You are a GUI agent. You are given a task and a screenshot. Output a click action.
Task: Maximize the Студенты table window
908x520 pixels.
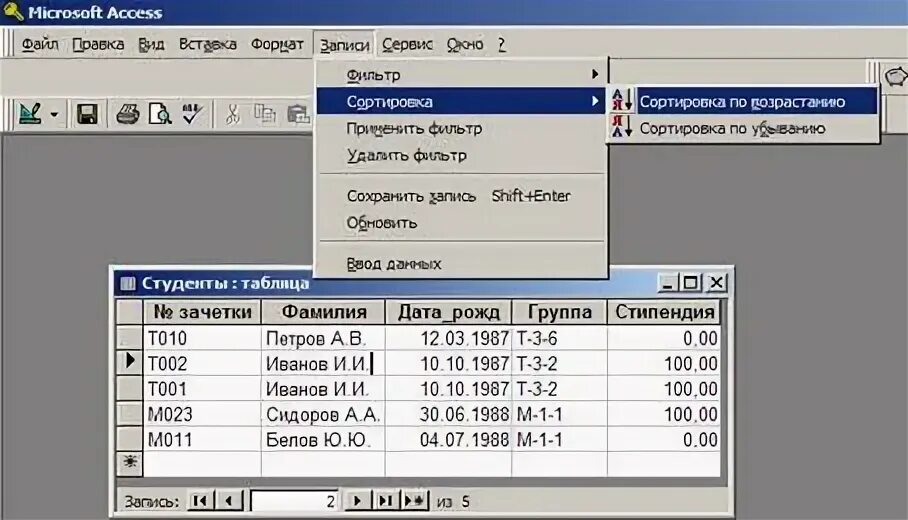click(x=690, y=283)
